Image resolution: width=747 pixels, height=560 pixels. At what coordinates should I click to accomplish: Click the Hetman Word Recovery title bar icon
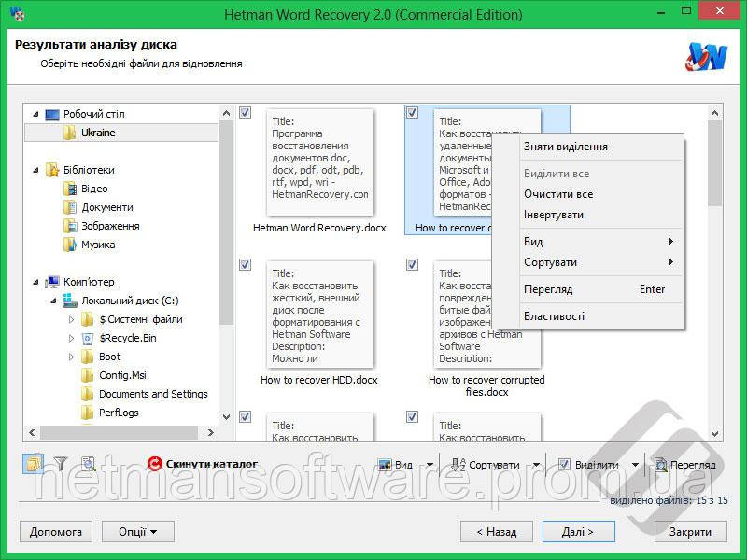click(17, 14)
